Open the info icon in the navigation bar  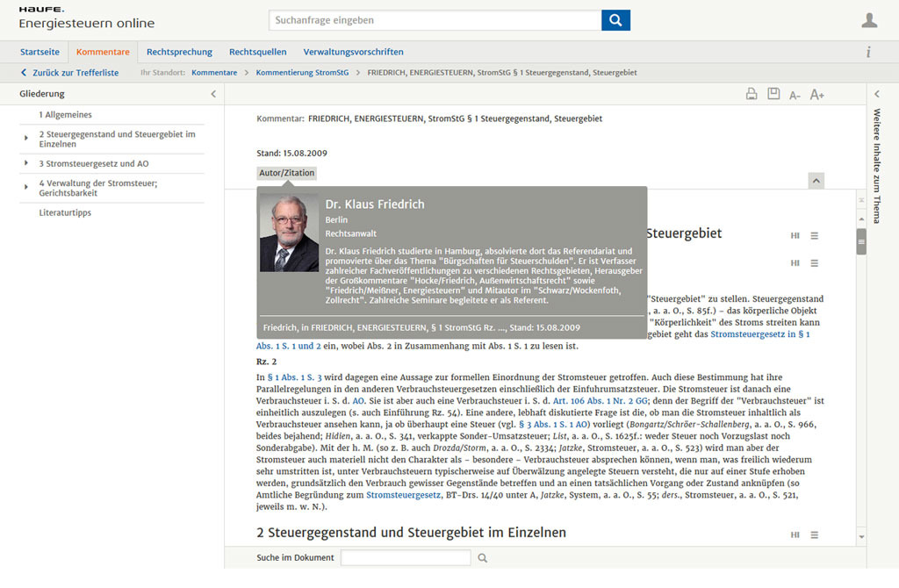868,52
